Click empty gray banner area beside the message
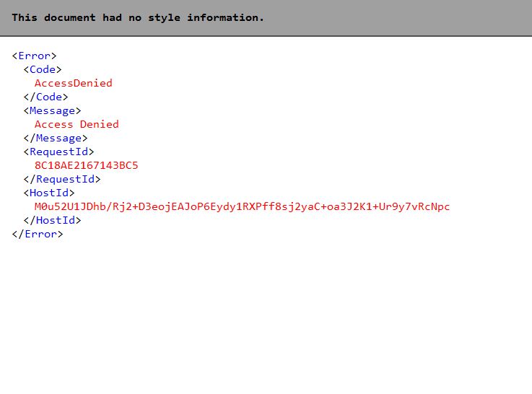The width and height of the screenshot is (532, 394). [x=397, y=17]
